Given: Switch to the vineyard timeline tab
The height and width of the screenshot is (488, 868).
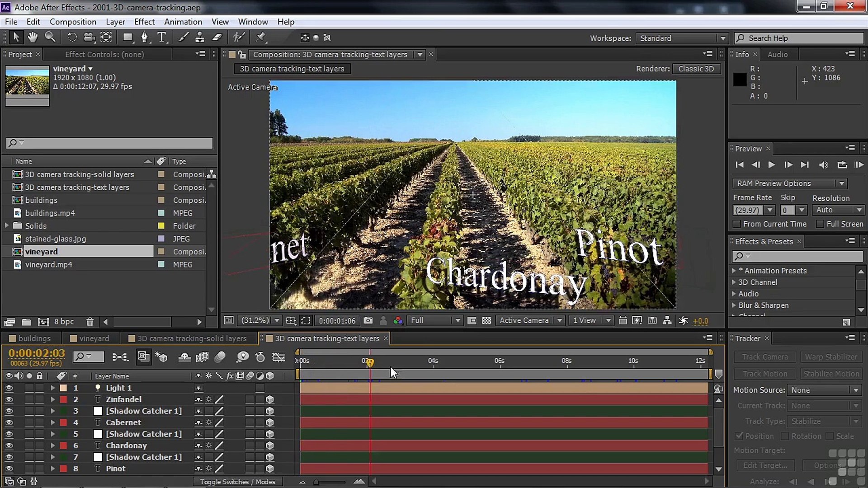Looking at the screenshot, I should [94, 338].
